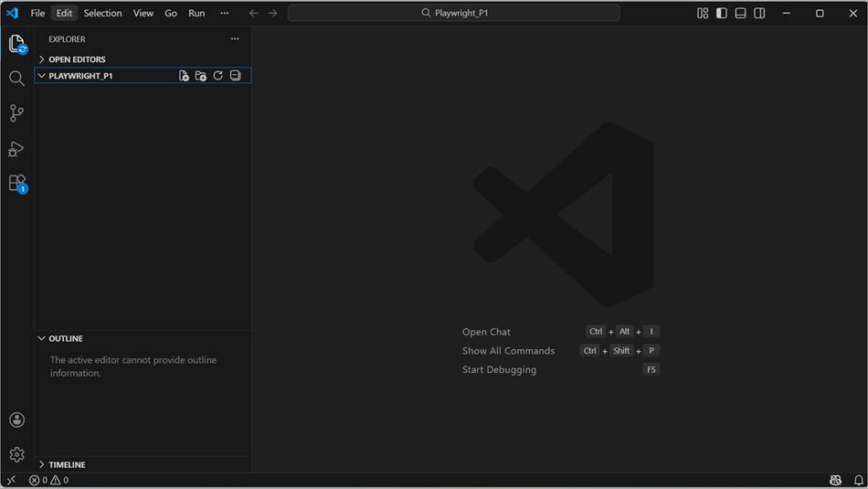Refresh the Explorer file tree

point(218,76)
